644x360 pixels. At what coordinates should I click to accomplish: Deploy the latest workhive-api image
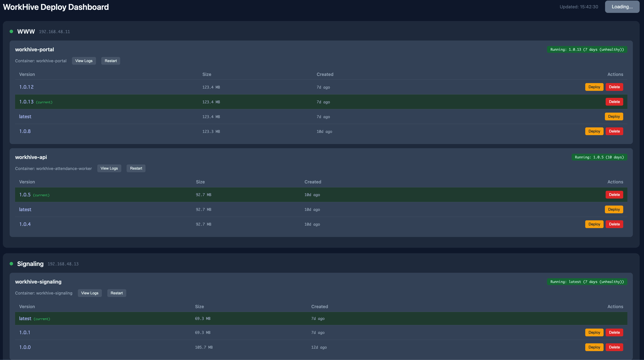tap(614, 209)
